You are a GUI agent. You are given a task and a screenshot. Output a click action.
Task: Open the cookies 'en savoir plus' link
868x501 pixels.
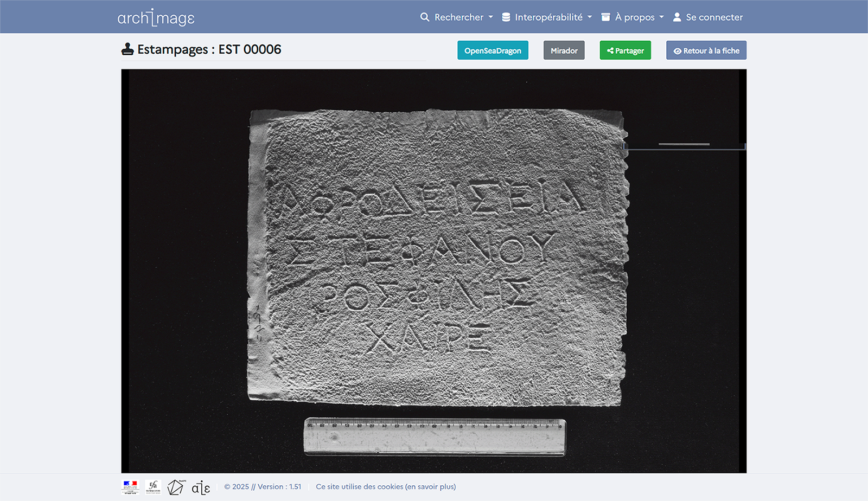pos(431,487)
